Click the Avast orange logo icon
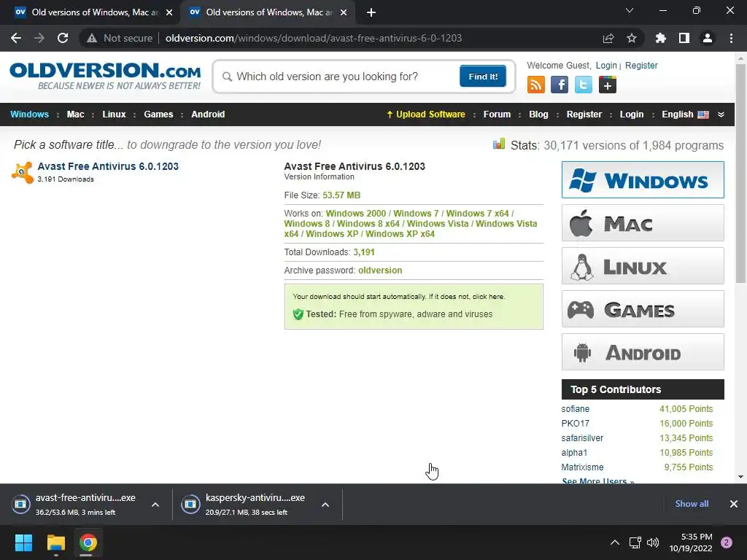The image size is (747, 560). (x=23, y=172)
